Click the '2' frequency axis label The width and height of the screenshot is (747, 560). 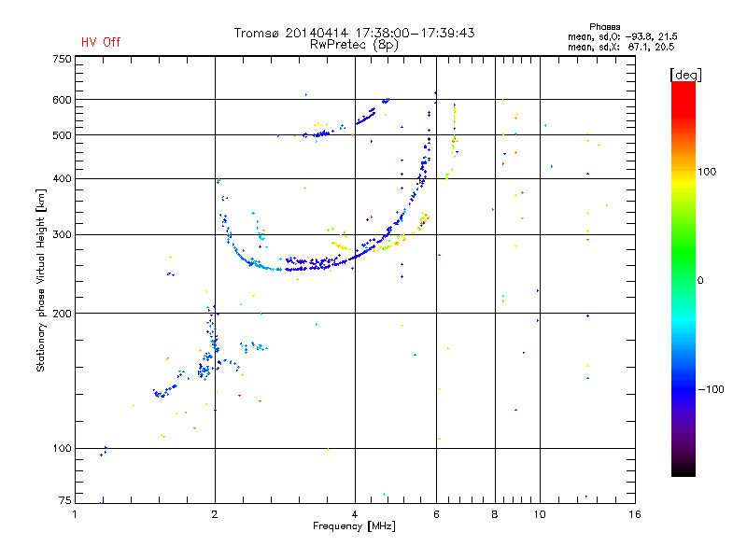click(x=215, y=514)
